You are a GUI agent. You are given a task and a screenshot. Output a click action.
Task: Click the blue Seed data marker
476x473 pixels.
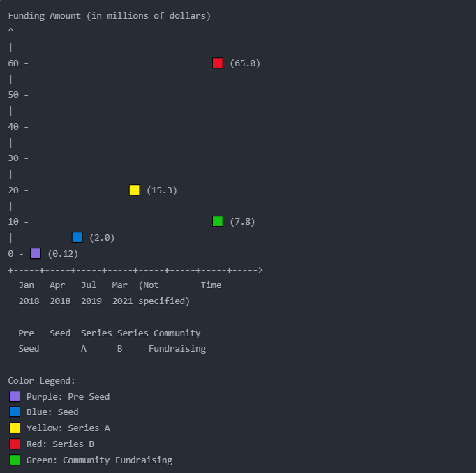tap(77, 237)
